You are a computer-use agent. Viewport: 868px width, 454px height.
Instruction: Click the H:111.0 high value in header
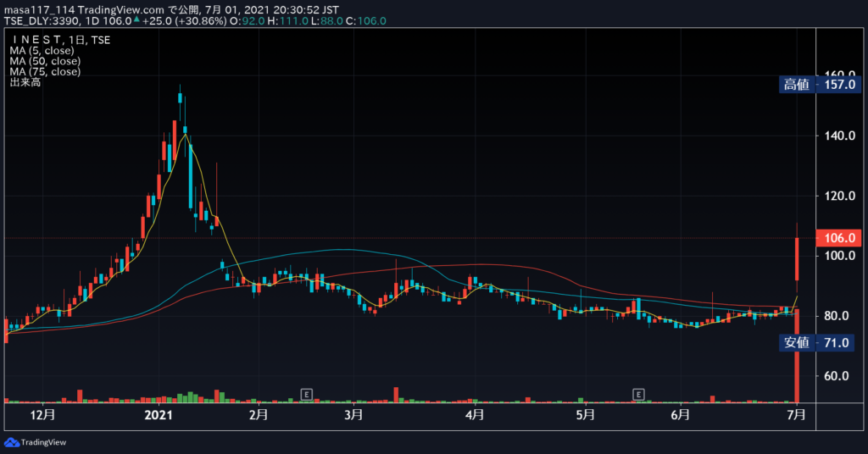point(287,21)
